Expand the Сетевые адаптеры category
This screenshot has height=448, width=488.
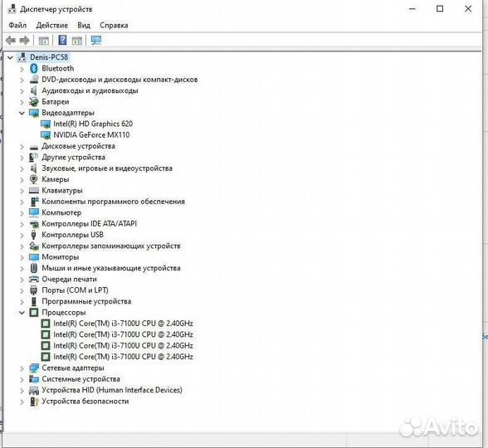click(22, 368)
